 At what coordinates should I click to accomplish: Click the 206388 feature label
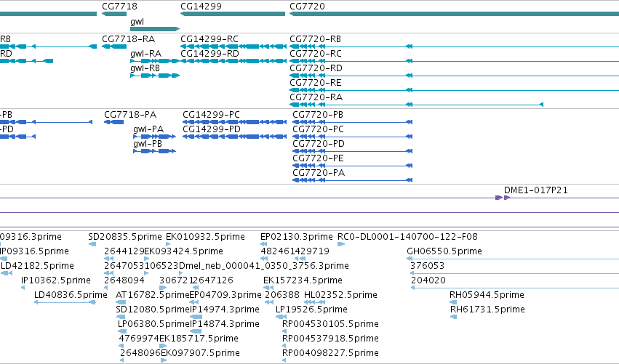coord(282,296)
